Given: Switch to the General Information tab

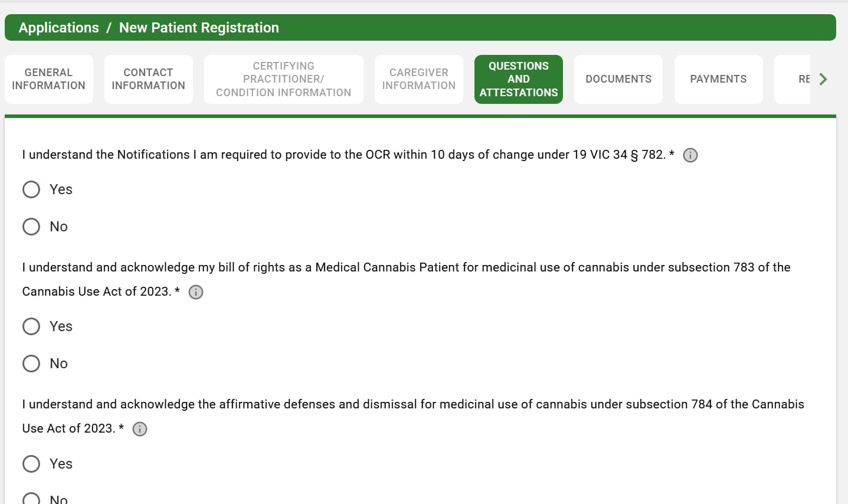Looking at the screenshot, I should 49,78.
